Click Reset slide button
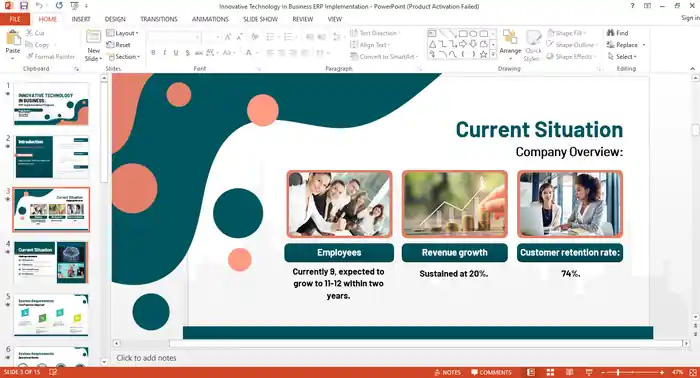The height and width of the screenshot is (378, 700). pyautogui.click(x=119, y=45)
